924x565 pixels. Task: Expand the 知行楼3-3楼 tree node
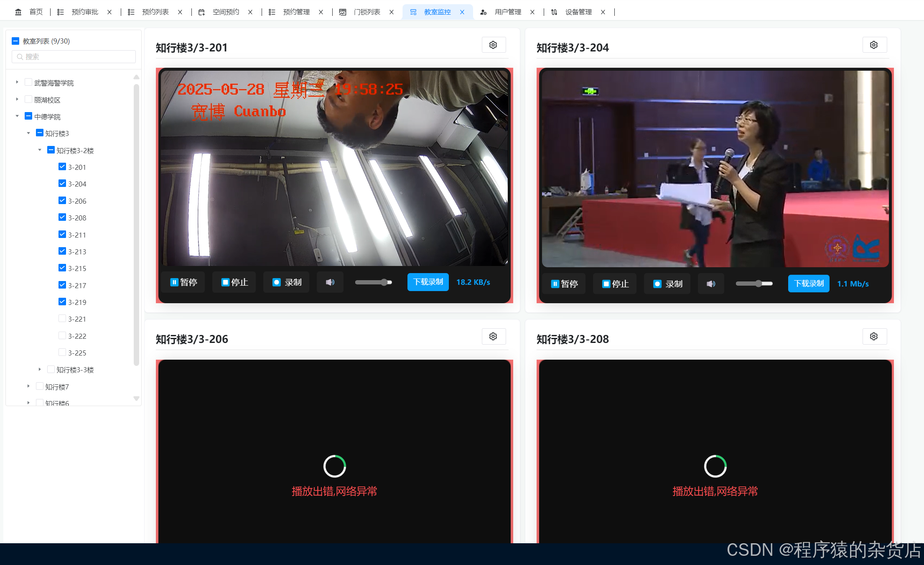pyautogui.click(x=40, y=369)
